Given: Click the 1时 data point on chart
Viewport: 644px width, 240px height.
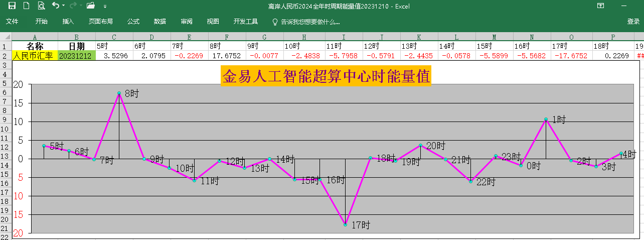Looking at the screenshot, I should [x=546, y=119].
